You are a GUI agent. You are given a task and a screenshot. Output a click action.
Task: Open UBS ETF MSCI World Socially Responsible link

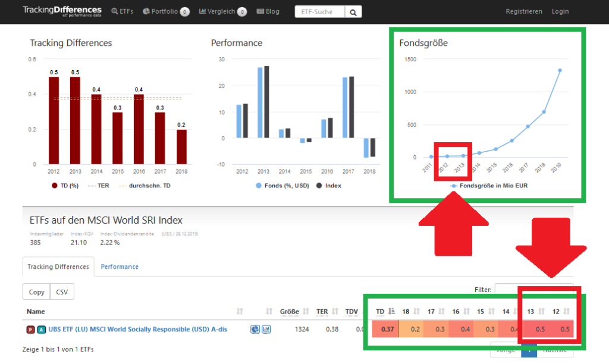[x=137, y=329]
